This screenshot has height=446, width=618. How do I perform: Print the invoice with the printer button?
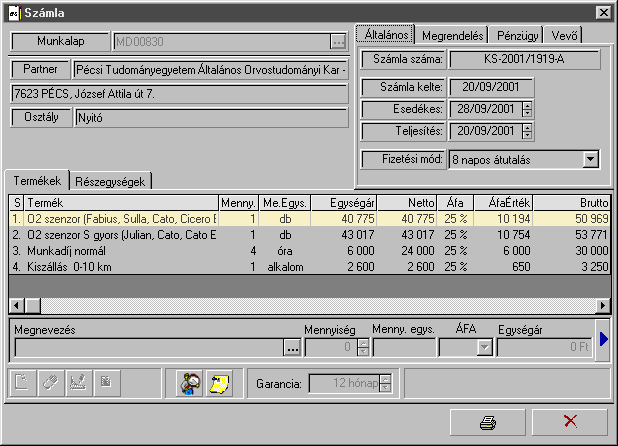pos(488,422)
